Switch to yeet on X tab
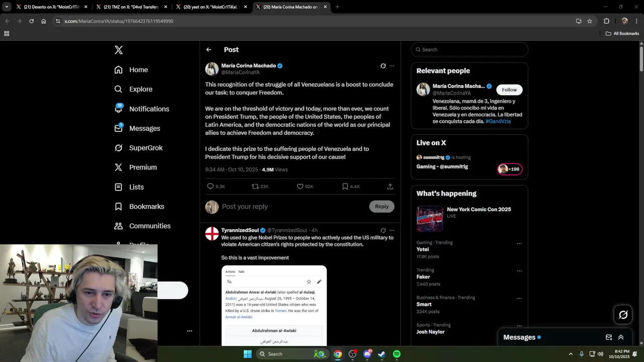The image size is (644, 362). (x=211, y=7)
